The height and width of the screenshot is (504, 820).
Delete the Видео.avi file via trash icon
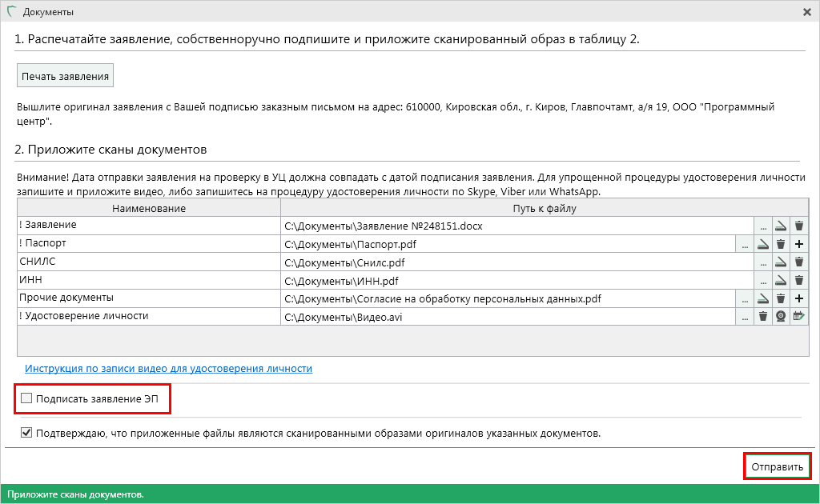[763, 317]
